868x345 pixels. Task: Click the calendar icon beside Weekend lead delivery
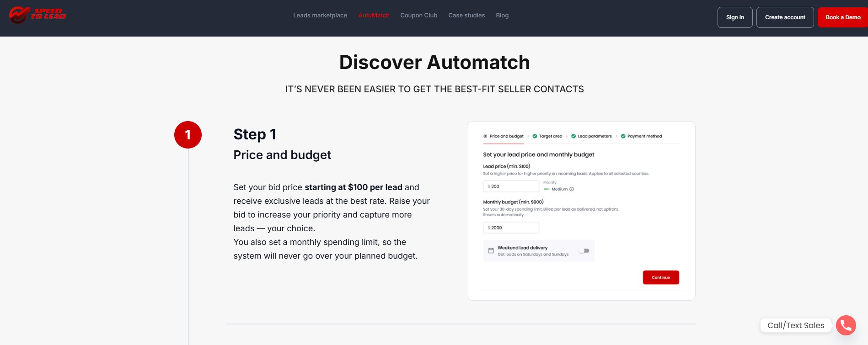pos(491,250)
